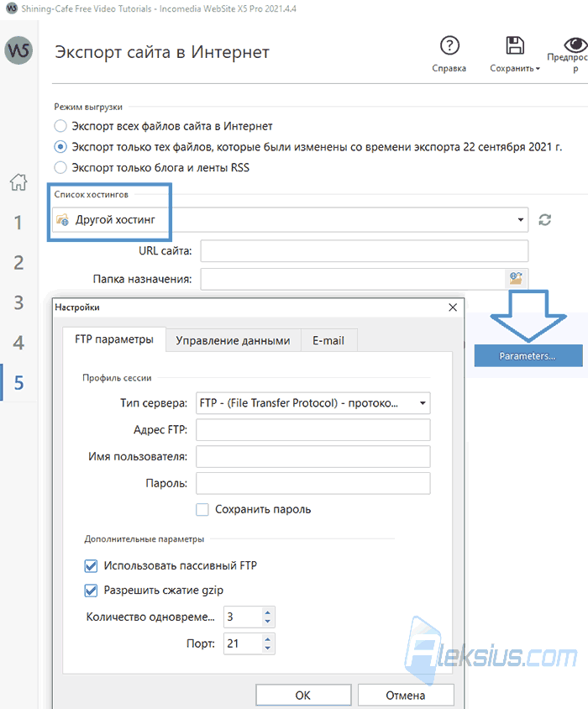Uncheck 'Использовать пассивный FTP'

point(91,565)
